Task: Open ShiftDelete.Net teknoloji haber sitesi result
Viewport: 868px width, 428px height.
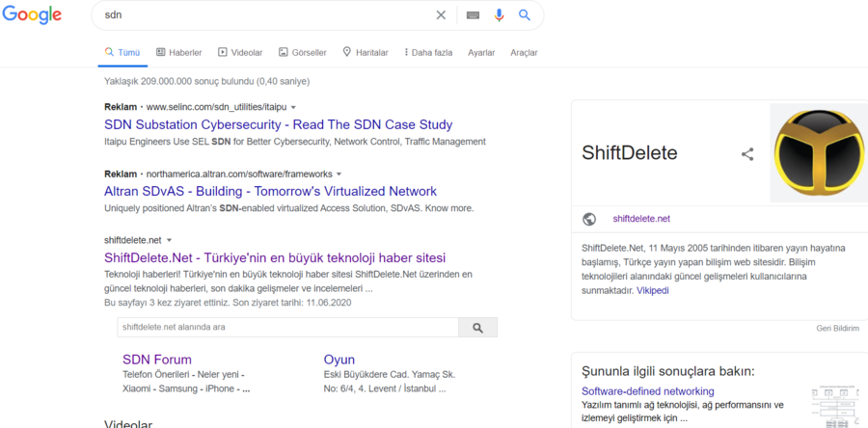Action: coord(275,258)
